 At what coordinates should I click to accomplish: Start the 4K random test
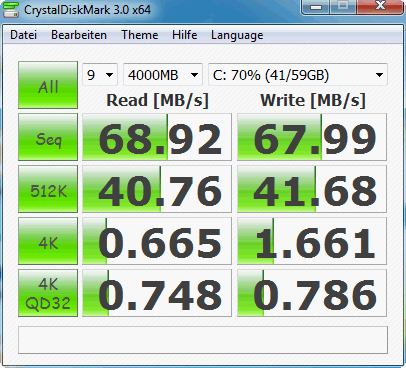[48, 241]
